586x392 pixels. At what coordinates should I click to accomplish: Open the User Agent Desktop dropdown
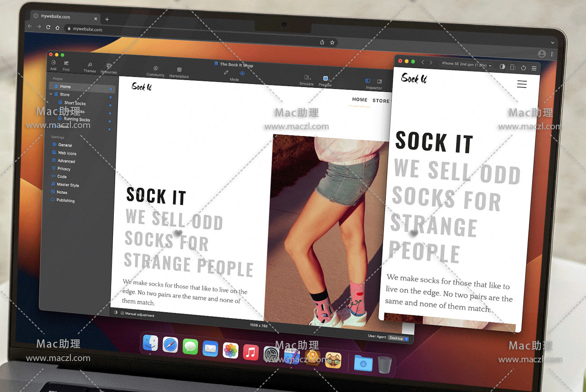coord(398,339)
